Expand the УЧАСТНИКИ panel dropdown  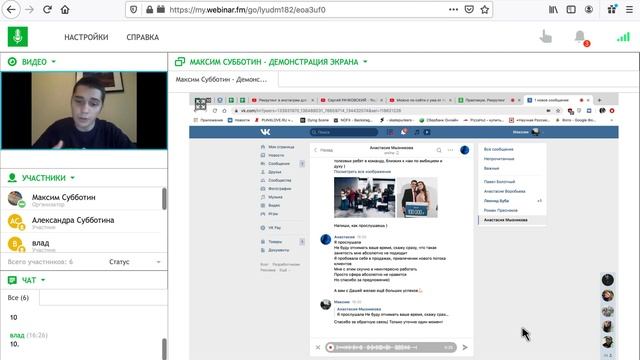click(72, 178)
